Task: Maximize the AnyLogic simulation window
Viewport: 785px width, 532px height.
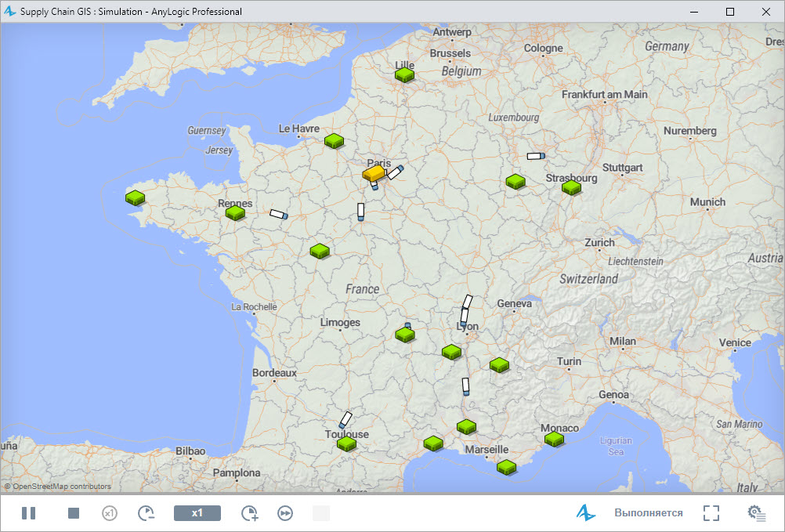Action: click(x=730, y=12)
